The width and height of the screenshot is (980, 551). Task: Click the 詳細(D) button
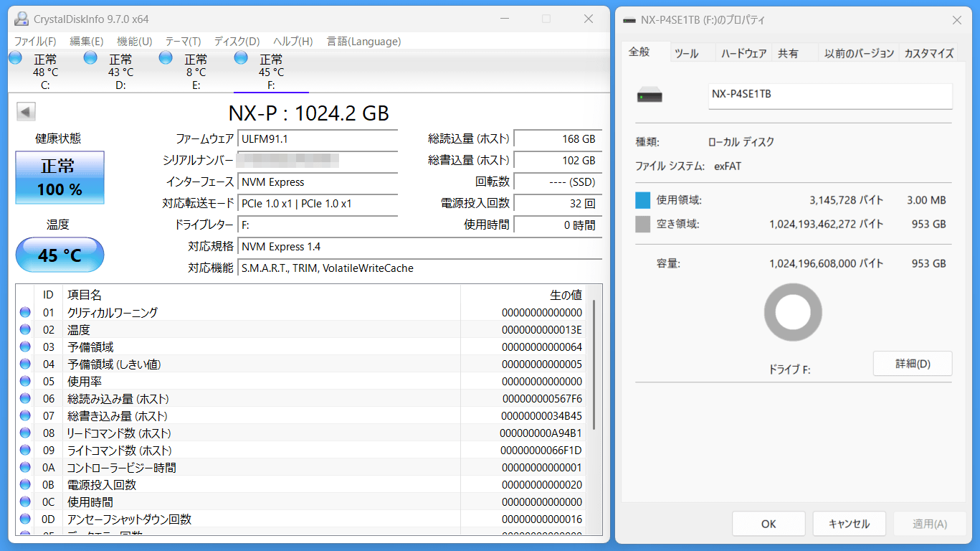pyautogui.click(x=913, y=364)
